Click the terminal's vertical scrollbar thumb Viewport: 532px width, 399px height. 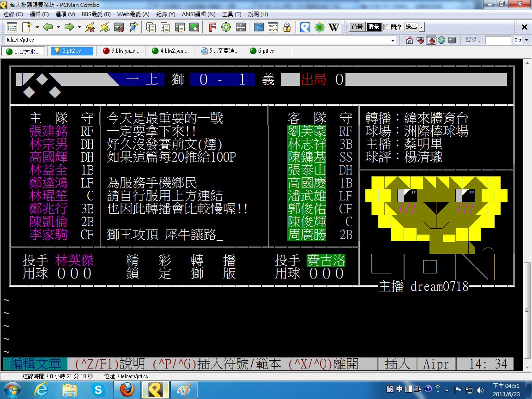[x=527, y=310]
